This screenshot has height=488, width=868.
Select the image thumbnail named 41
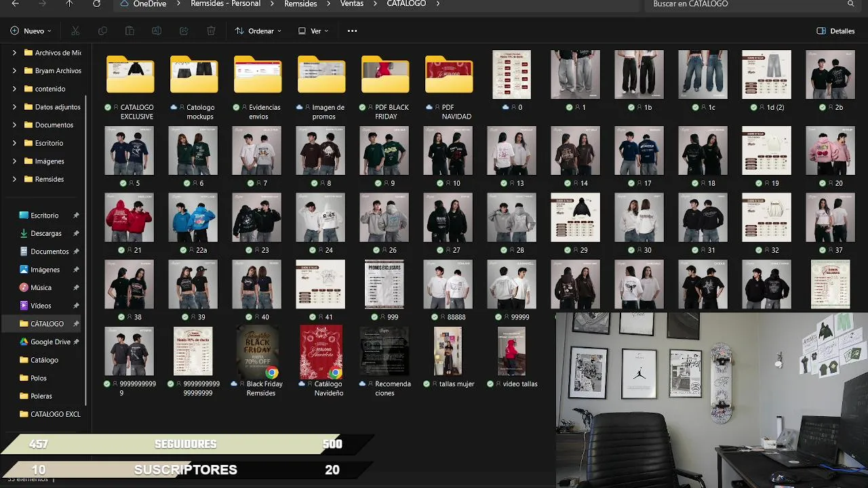pyautogui.click(x=321, y=285)
